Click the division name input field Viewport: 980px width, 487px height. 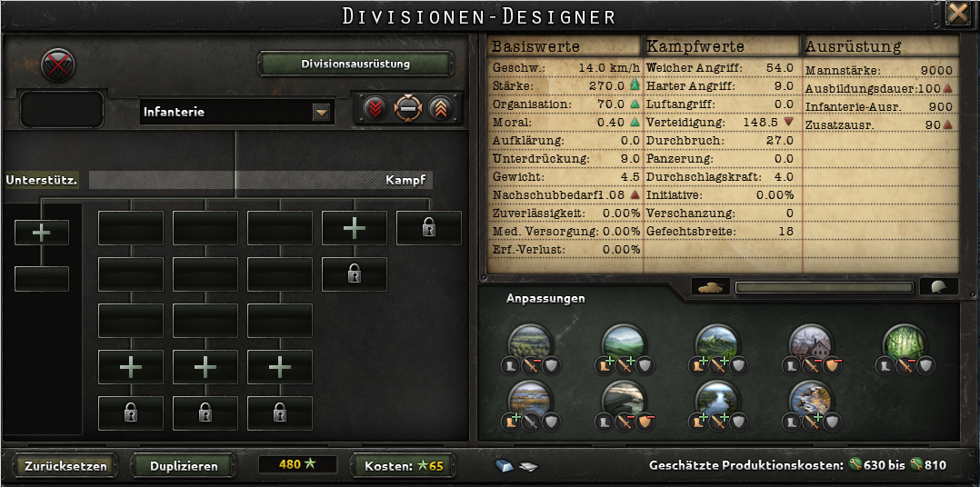[62, 109]
